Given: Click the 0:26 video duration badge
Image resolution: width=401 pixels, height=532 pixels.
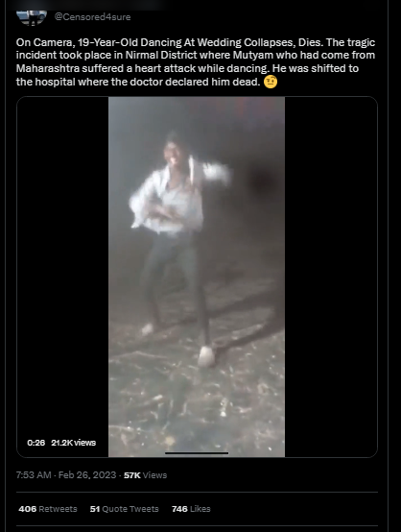Looking at the screenshot, I should (35, 443).
